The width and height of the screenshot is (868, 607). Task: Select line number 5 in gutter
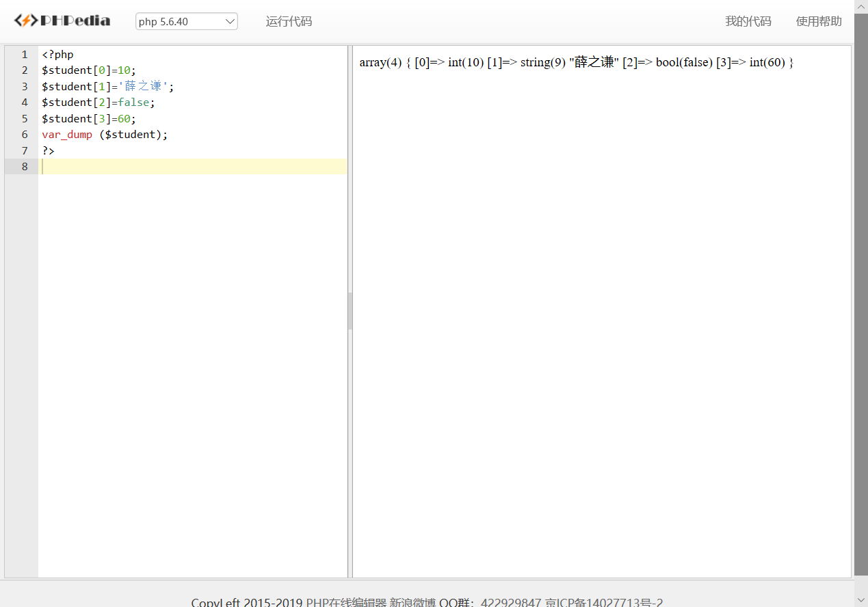click(25, 118)
